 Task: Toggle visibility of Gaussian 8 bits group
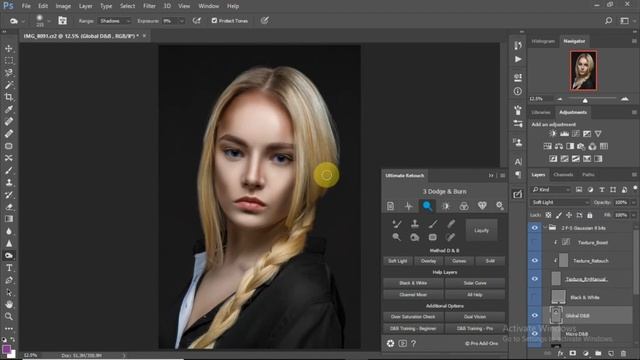tap(534, 228)
